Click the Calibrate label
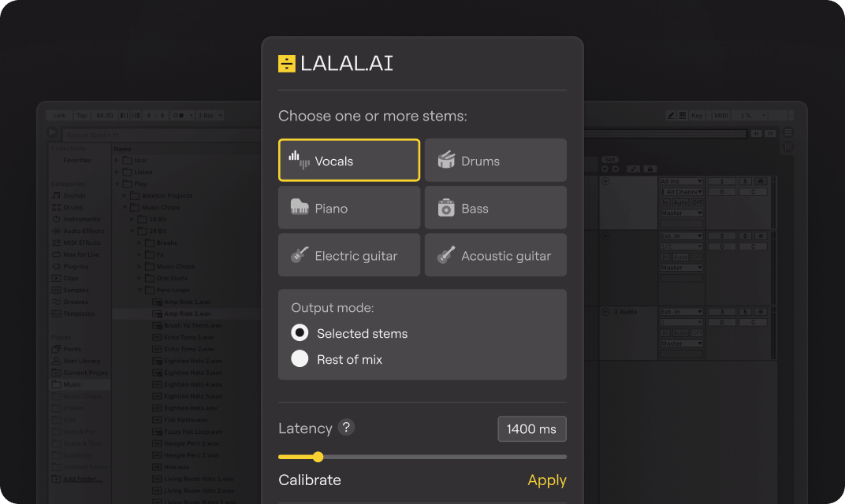The width and height of the screenshot is (845, 504). (310, 480)
